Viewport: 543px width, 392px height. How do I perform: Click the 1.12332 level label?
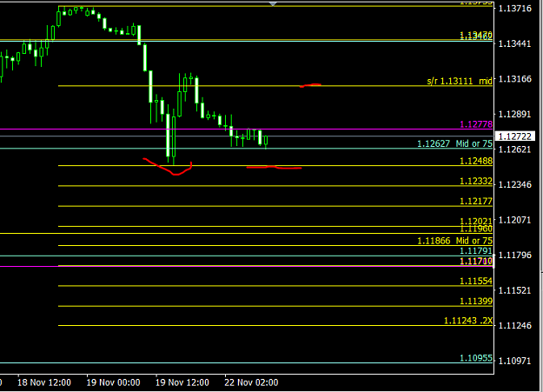476,181
